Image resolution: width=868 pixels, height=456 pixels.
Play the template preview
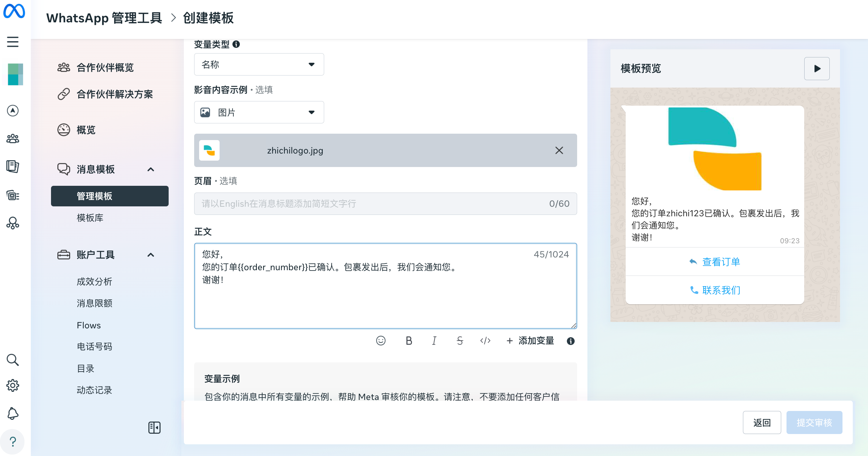point(817,68)
